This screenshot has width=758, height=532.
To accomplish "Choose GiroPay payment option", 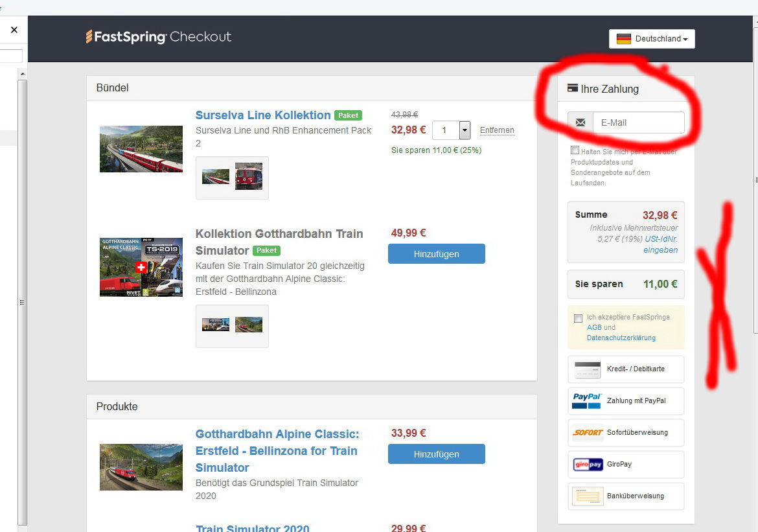I will [626, 465].
